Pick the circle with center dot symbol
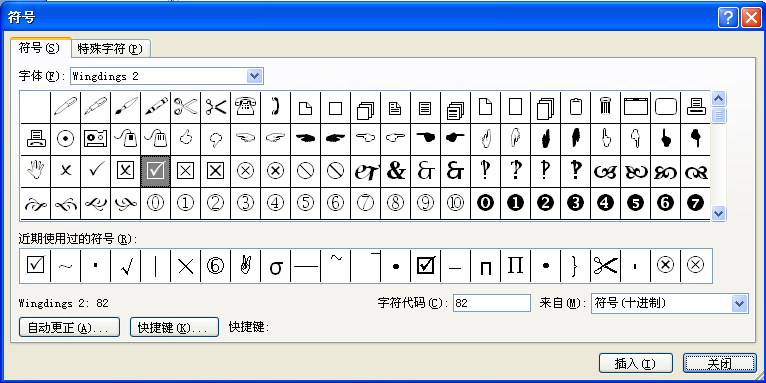 [65, 139]
